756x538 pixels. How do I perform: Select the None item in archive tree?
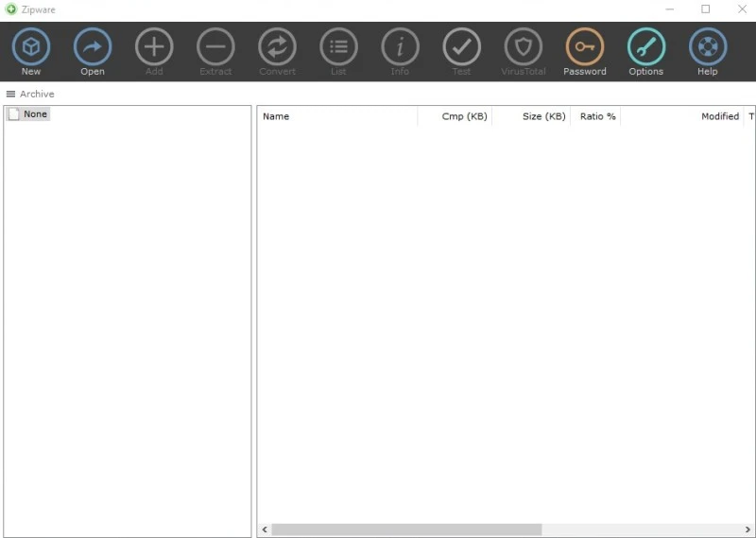[28, 114]
